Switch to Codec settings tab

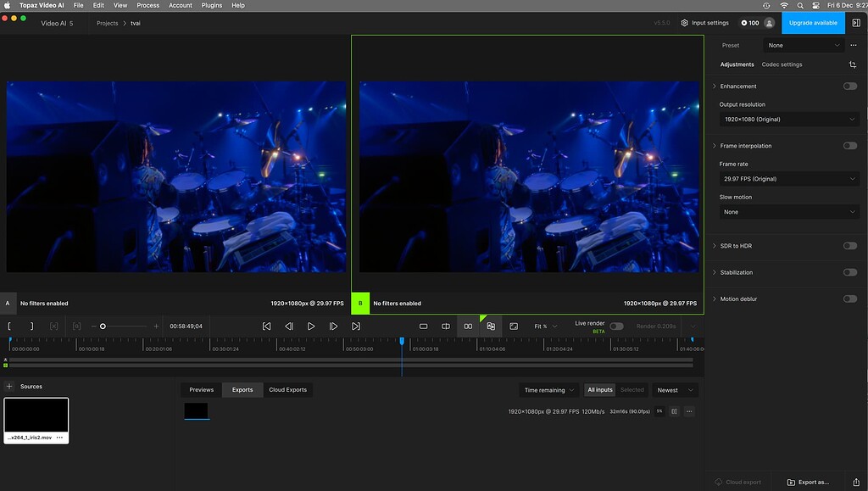(x=782, y=64)
